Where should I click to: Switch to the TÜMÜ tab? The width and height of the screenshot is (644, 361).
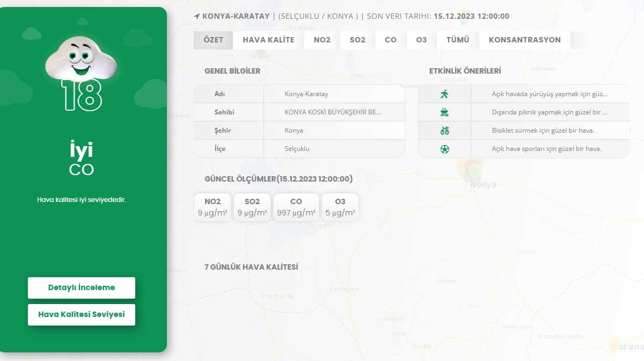pyautogui.click(x=457, y=40)
